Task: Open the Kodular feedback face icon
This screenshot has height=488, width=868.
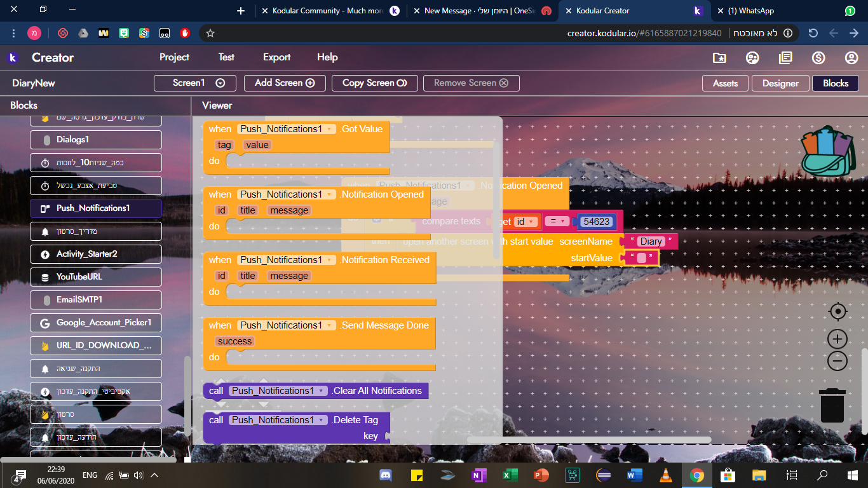Action: tap(752, 57)
